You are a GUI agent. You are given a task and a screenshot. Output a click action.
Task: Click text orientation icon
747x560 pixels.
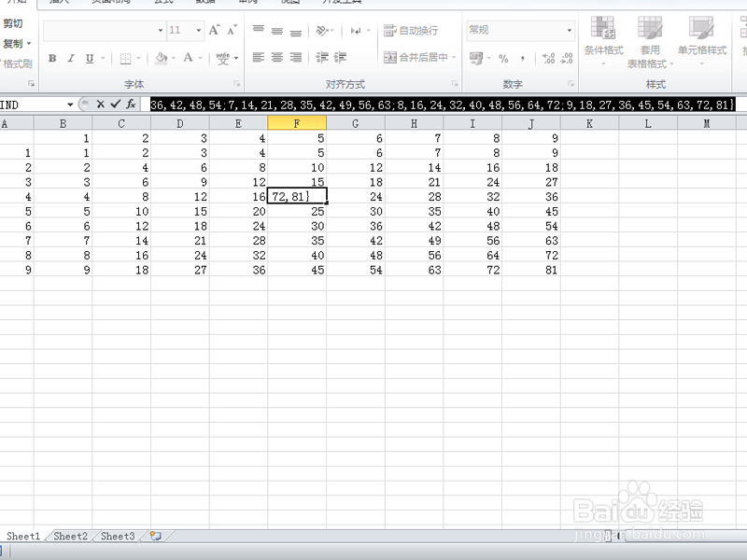pyautogui.click(x=322, y=30)
